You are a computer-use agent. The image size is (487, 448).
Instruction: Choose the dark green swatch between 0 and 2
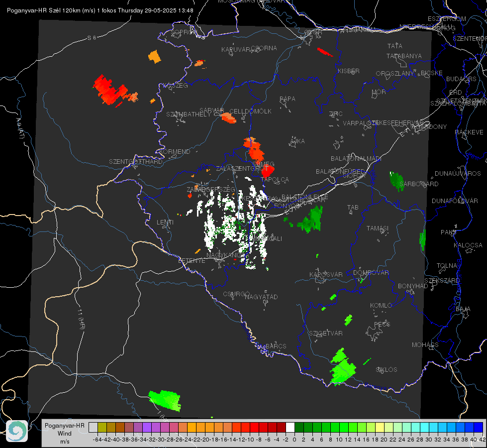pyautogui.click(x=299, y=427)
